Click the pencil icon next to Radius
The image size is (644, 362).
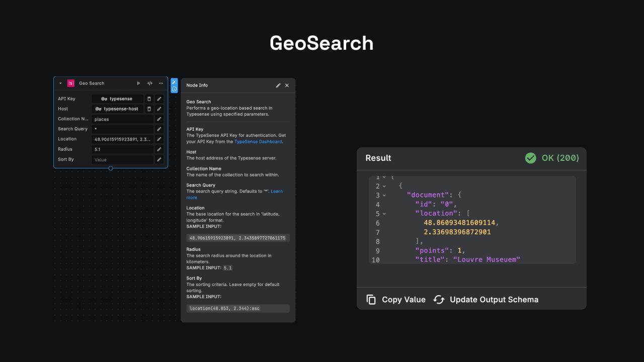pyautogui.click(x=159, y=149)
